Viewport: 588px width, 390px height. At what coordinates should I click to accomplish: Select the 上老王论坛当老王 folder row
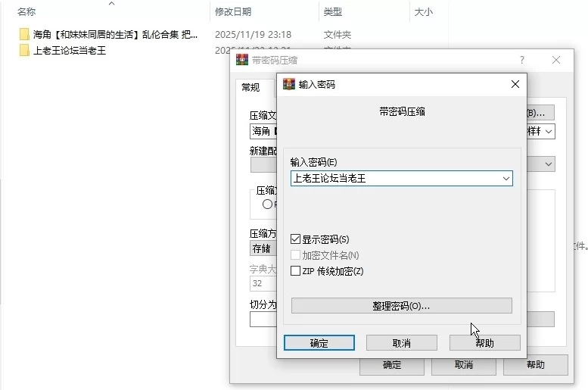coord(70,50)
